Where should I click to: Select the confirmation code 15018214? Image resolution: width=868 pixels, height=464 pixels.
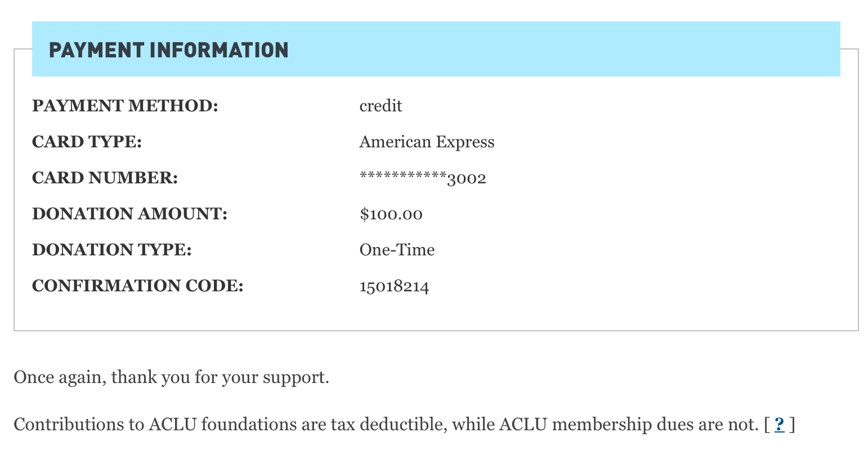point(395,287)
